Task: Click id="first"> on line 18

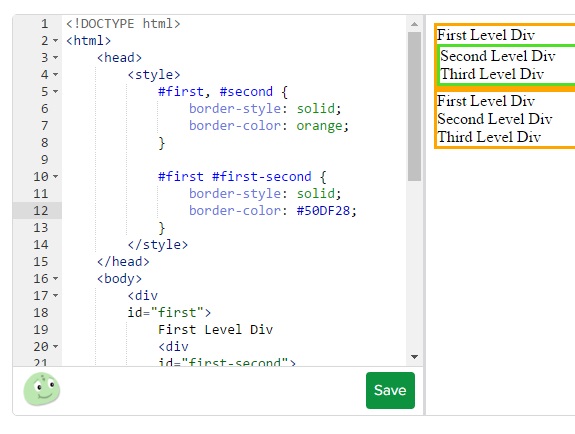Action: click(169, 313)
